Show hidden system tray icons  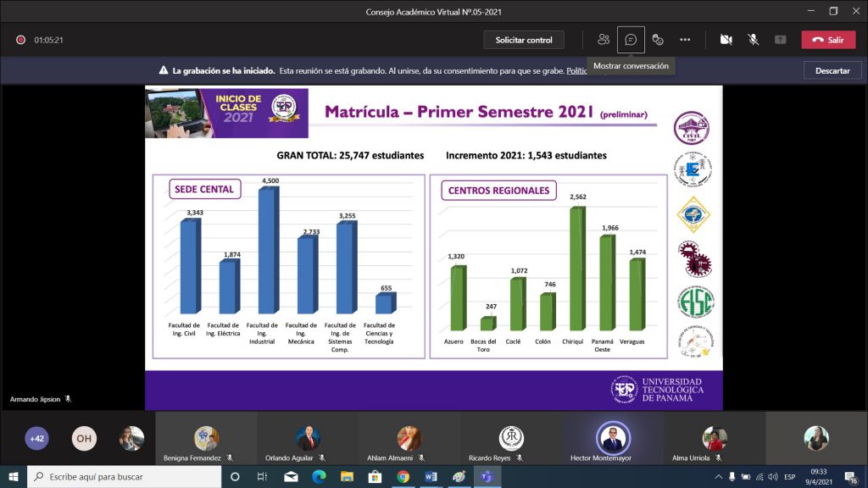tap(719, 476)
